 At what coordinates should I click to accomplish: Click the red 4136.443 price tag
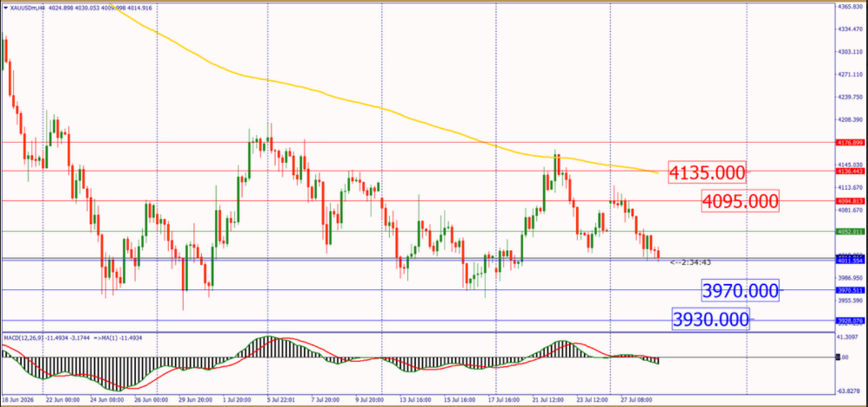click(850, 171)
